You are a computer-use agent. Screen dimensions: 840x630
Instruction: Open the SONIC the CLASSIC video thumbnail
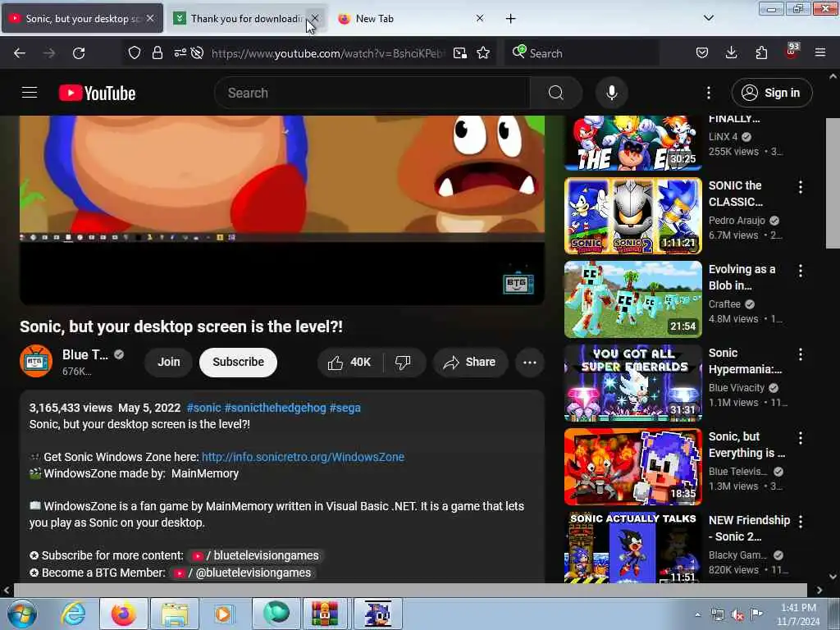(x=632, y=216)
